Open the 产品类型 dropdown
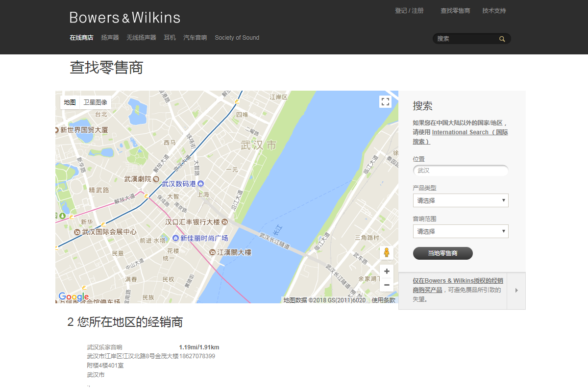 coord(461,200)
